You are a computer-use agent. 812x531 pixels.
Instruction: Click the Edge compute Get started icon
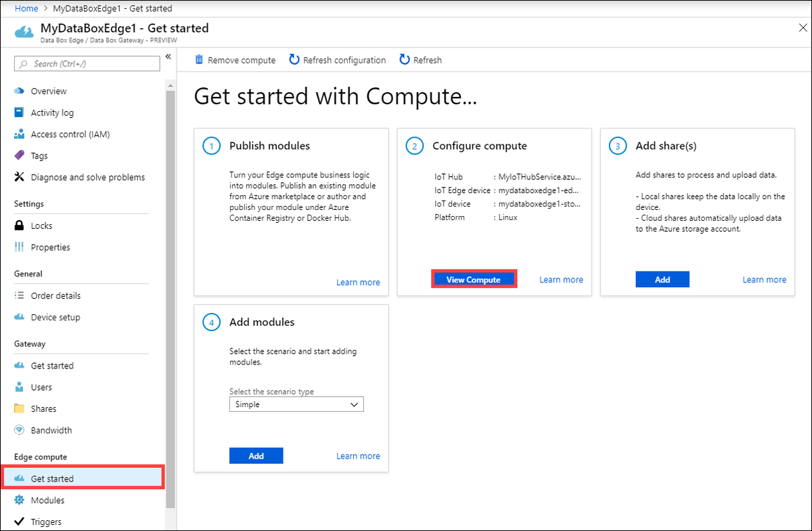click(x=20, y=479)
